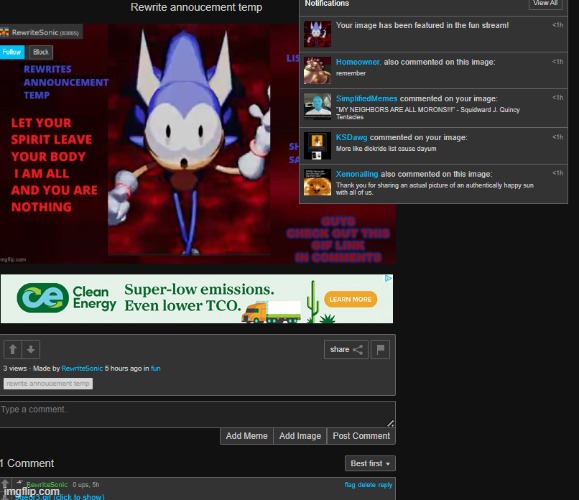Focus the Type a comment text box
This screenshot has width=579, height=500.
tap(198, 414)
